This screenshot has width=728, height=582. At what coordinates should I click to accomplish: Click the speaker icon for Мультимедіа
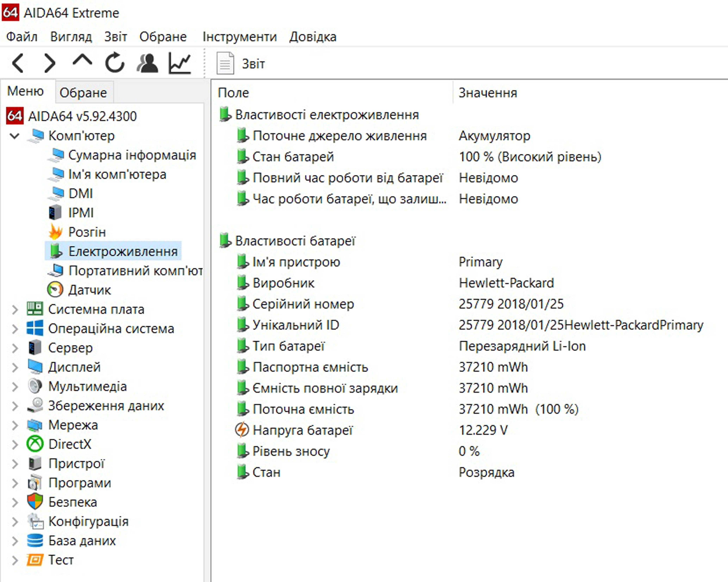pos(35,386)
